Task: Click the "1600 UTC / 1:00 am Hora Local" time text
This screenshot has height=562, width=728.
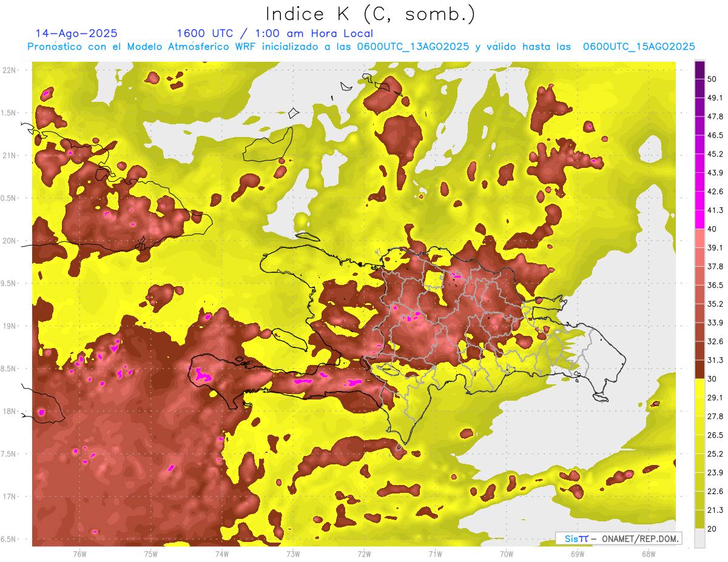Action: [275, 33]
